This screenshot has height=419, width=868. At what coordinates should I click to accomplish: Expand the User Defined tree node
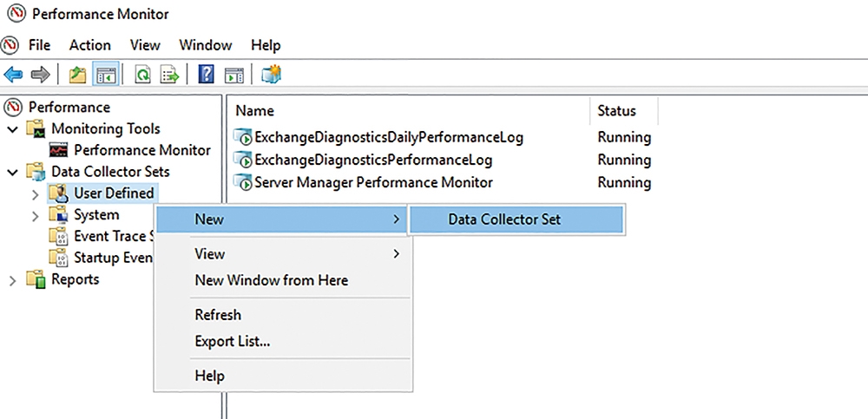[x=35, y=194]
